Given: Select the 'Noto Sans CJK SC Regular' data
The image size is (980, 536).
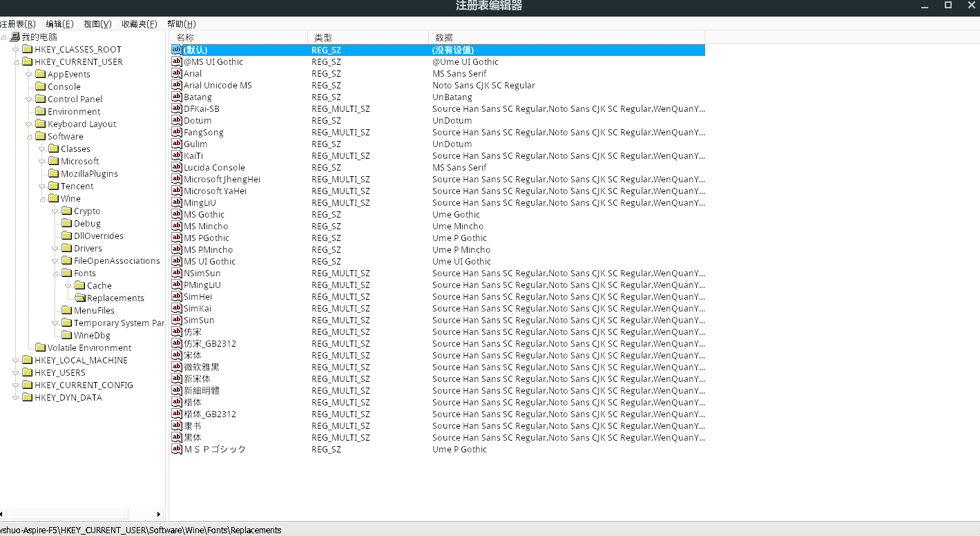Looking at the screenshot, I should [484, 85].
